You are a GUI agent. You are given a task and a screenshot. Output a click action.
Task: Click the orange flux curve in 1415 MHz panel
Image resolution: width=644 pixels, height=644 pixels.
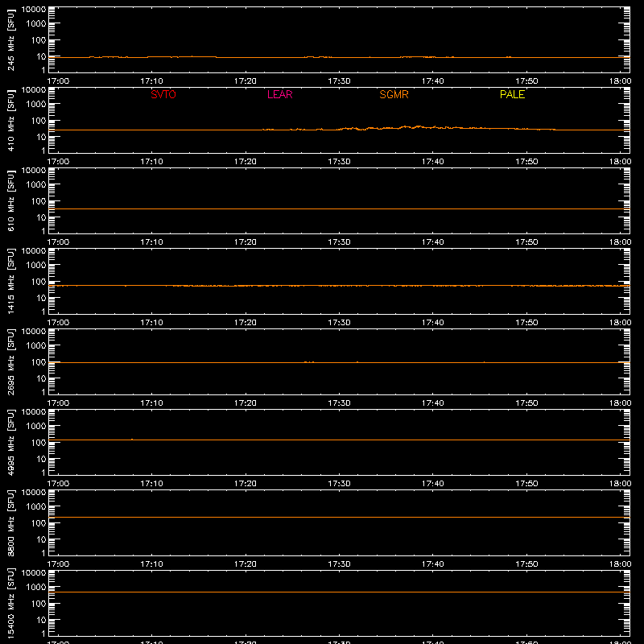339,286
